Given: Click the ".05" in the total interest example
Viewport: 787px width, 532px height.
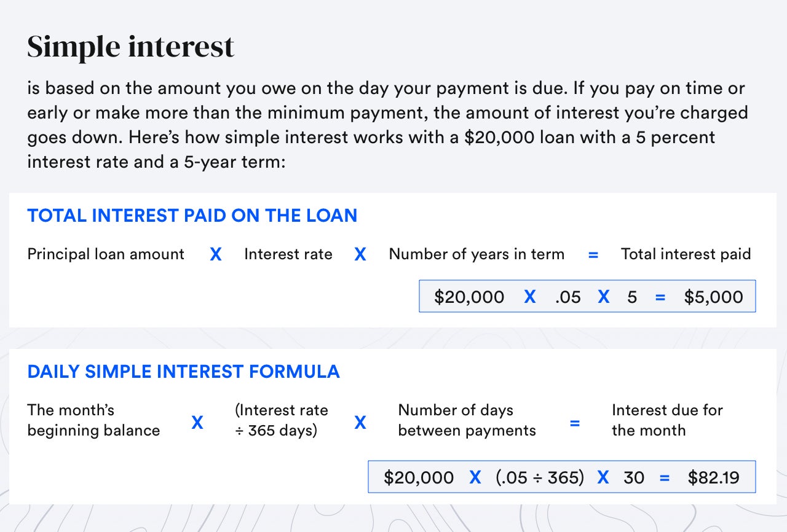Looking at the screenshot, I should coord(567,297).
